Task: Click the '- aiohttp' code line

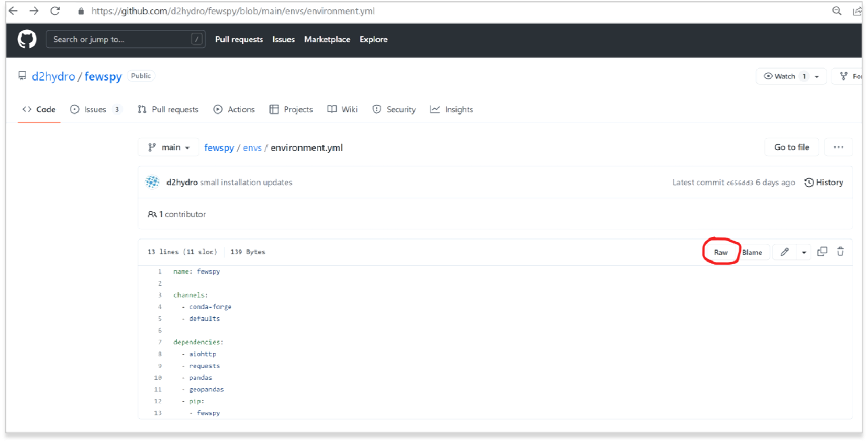Action: [198, 354]
